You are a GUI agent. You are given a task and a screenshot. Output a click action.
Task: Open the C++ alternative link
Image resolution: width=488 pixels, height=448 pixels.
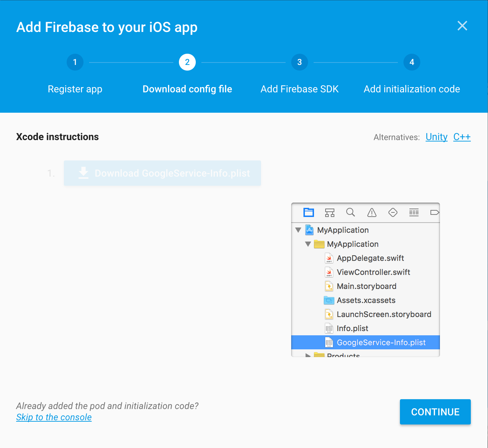coord(462,137)
